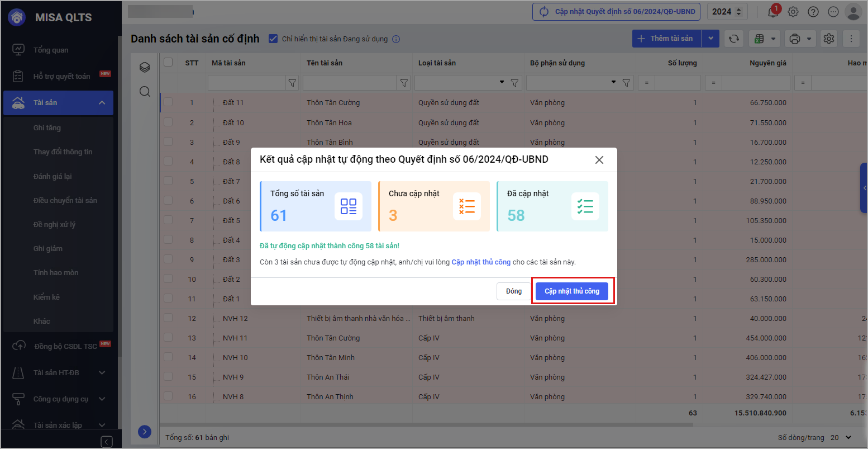The height and width of the screenshot is (449, 868).
Task: Click the refresh list icon
Action: tap(734, 39)
